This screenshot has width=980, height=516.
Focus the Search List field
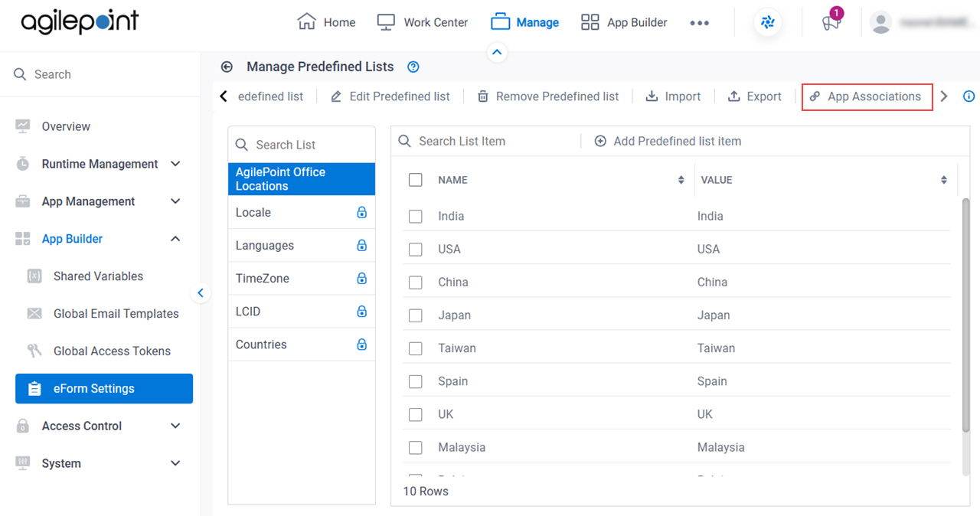302,145
